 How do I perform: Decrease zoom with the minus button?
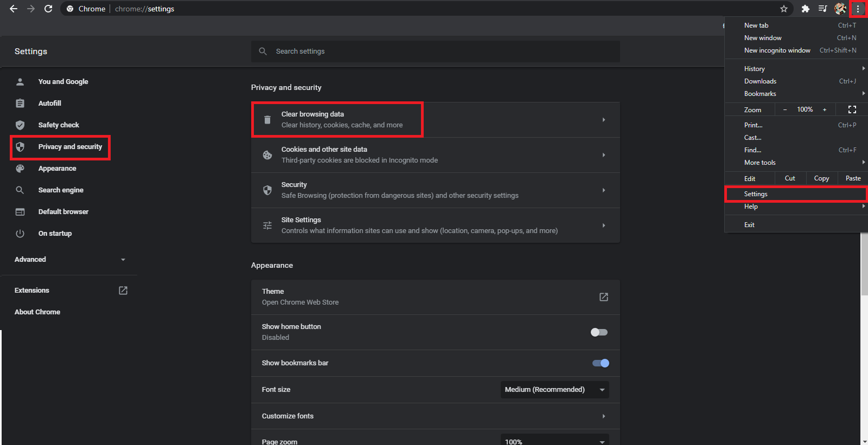coord(784,109)
